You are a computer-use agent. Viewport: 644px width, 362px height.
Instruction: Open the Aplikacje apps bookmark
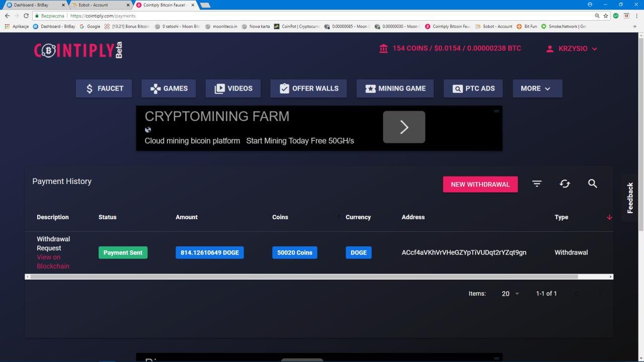(17, 26)
